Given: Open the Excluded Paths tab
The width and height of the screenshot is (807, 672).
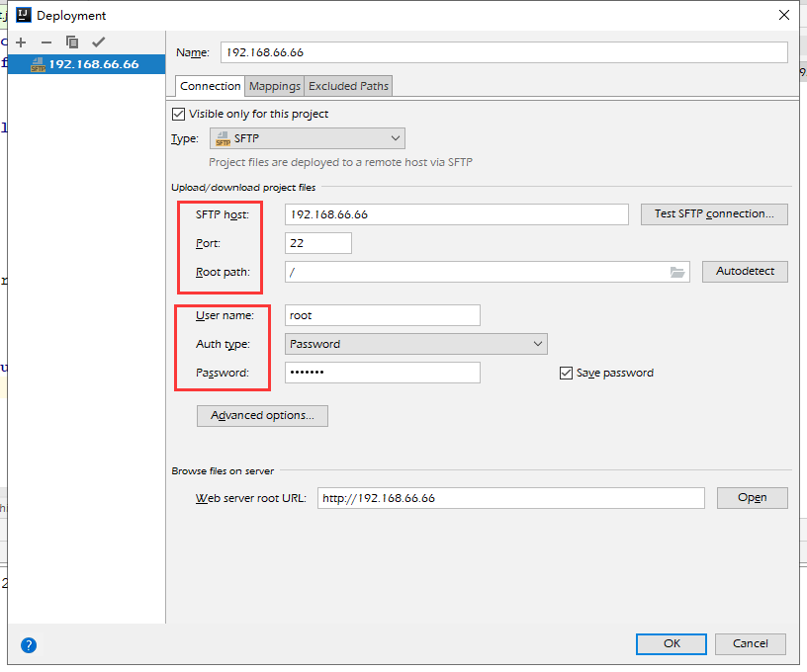Looking at the screenshot, I should (348, 86).
